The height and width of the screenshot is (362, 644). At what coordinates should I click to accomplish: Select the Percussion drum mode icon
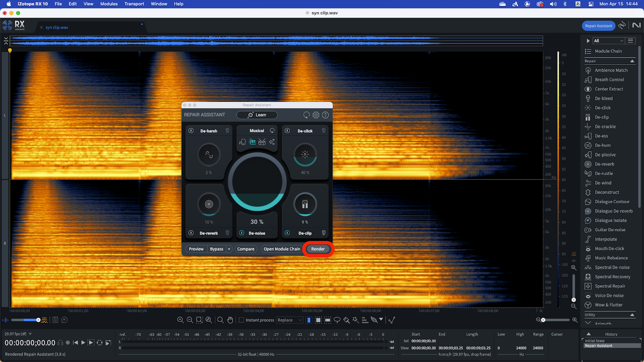pos(262,142)
